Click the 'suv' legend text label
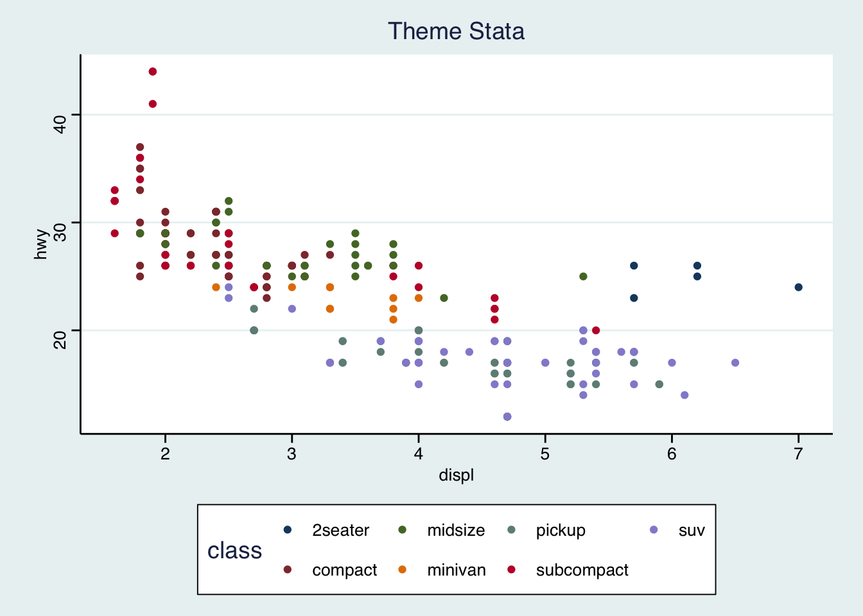863x616 pixels. (692, 531)
